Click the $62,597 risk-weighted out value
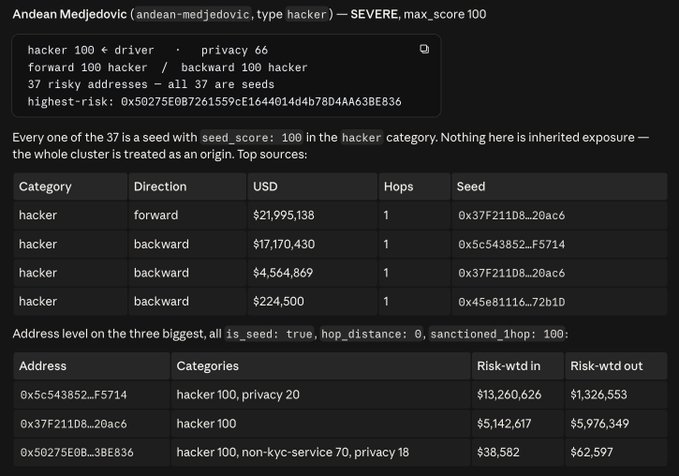679x476 pixels. [592, 452]
